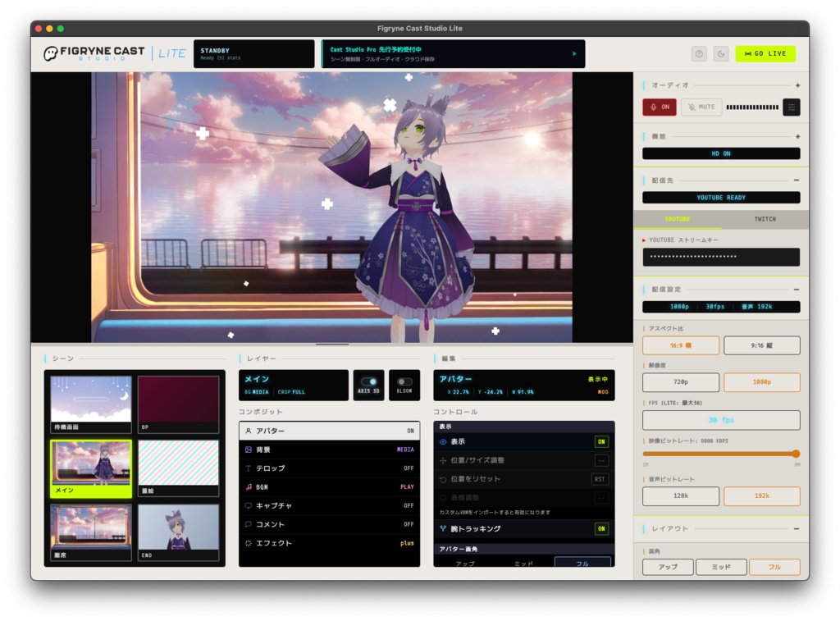Select ミッド in アバター画角
The image size is (840, 621).
pyautogui.click(x=523, y=563)
